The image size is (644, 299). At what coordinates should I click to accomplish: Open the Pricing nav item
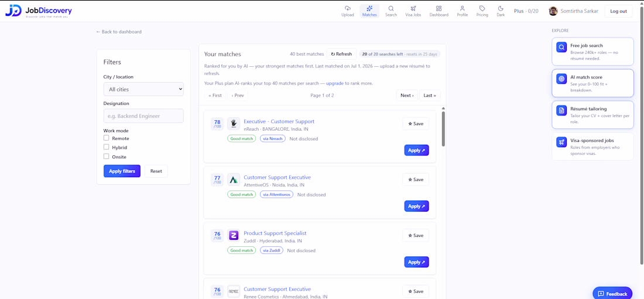(482, 11)
